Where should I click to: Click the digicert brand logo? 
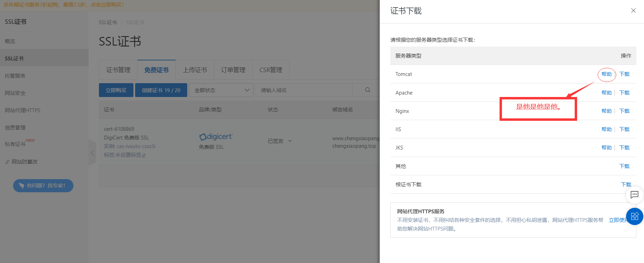coord(216,137)
